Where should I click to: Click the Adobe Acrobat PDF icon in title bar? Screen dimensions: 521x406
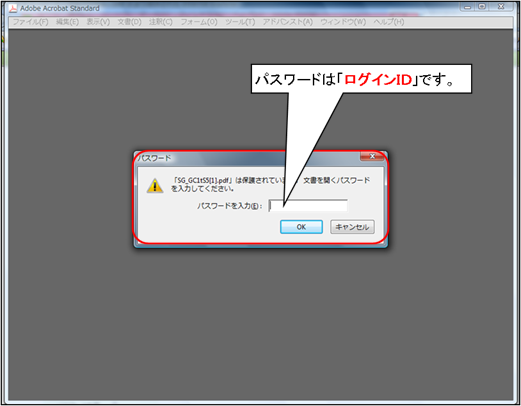tap(13, 8)
